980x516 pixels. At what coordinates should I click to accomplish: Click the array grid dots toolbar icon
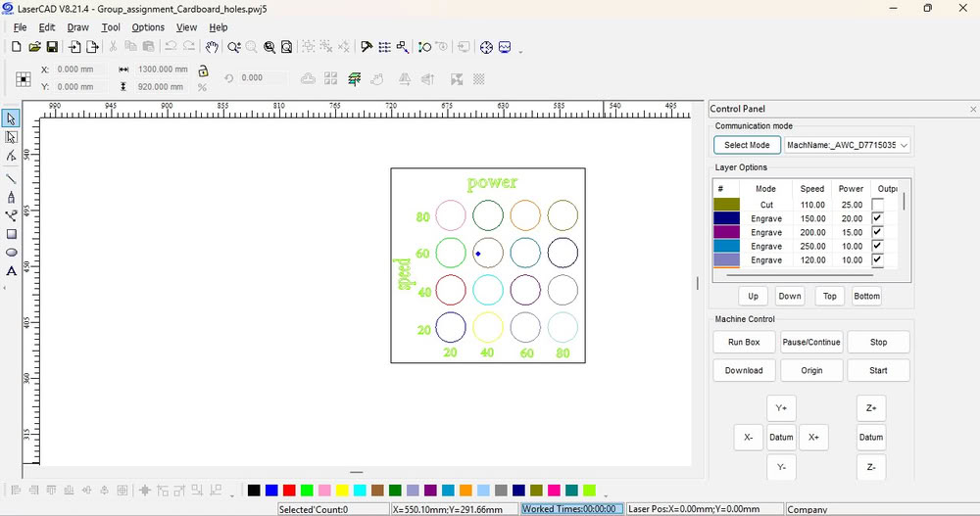pos(384,47)
